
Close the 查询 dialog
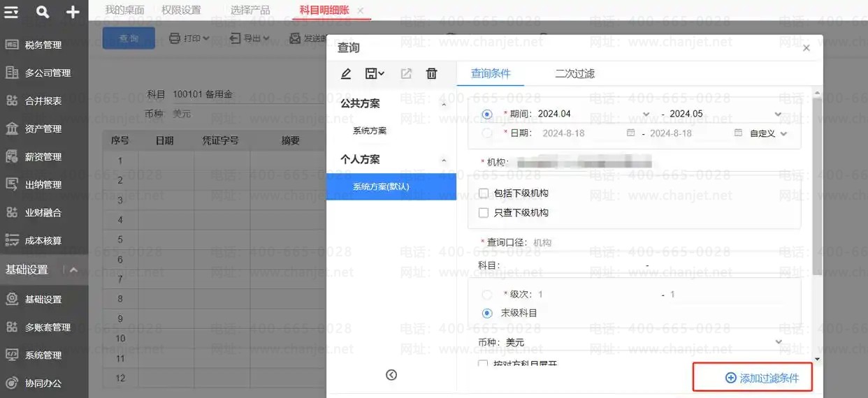pos(806,48)
